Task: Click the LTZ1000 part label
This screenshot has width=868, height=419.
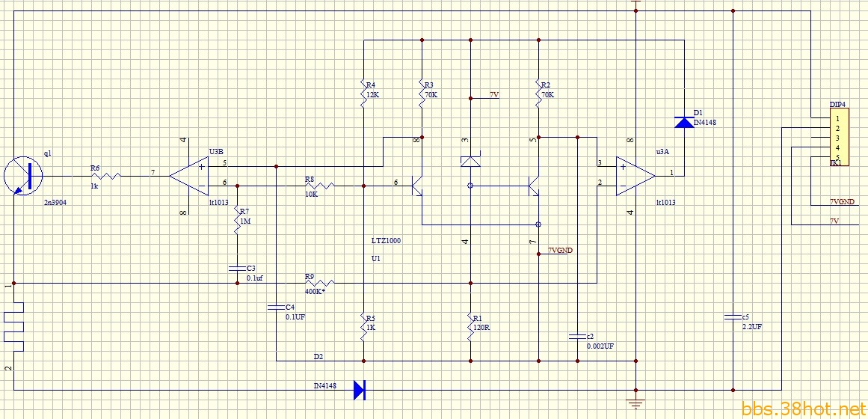Action: 386,241
